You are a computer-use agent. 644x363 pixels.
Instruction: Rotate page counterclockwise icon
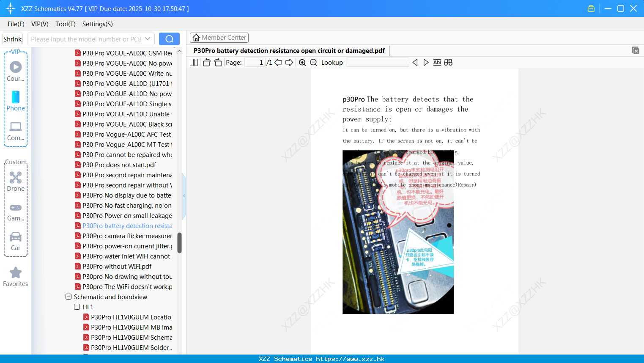point(206,63)
